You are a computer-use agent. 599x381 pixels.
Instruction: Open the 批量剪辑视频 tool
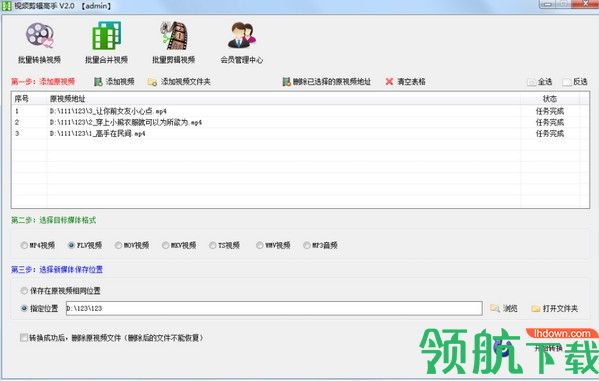click(x=173, y=43)
